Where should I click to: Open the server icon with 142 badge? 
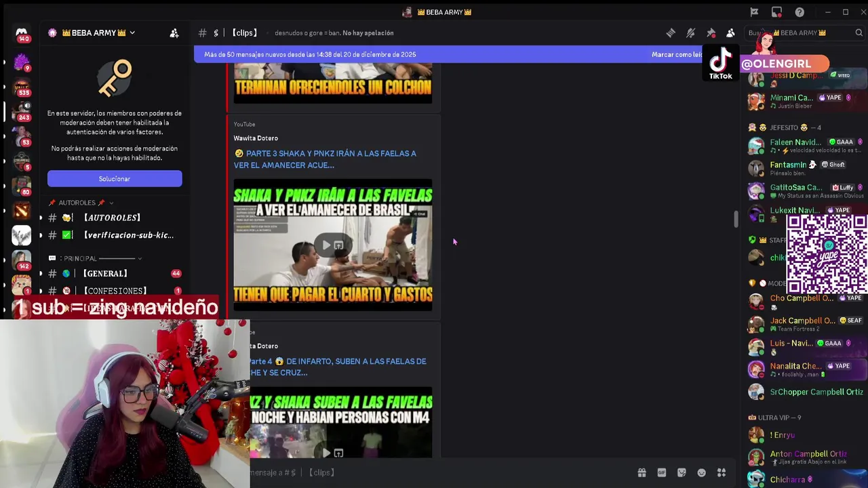(22, 260)
